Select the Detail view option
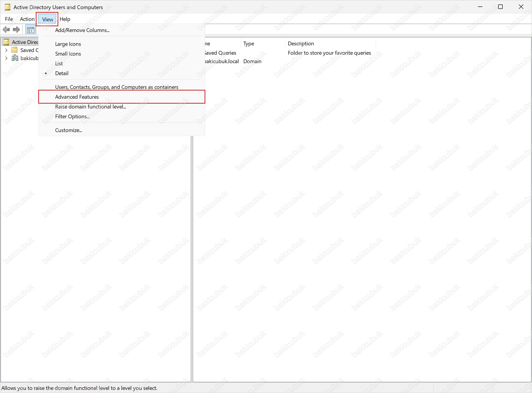Image resolution: width=532 pixels, height=393 pixels. (122, 73)
